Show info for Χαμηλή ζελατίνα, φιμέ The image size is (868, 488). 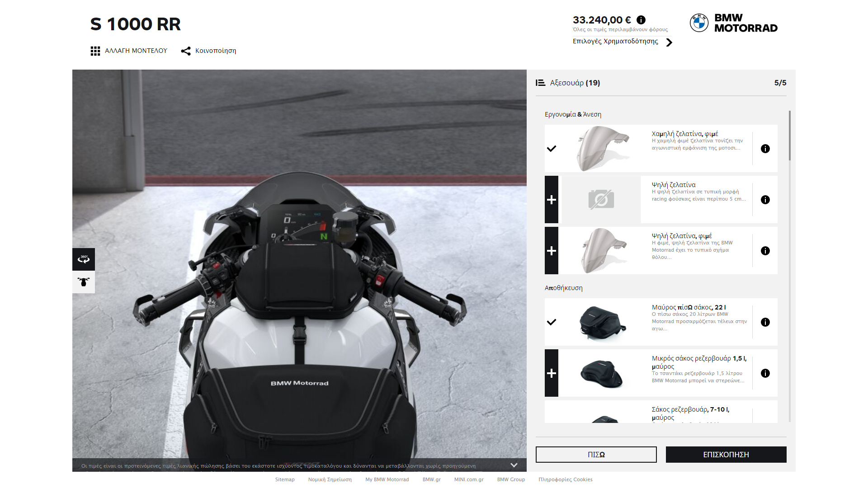click(765, 149)
